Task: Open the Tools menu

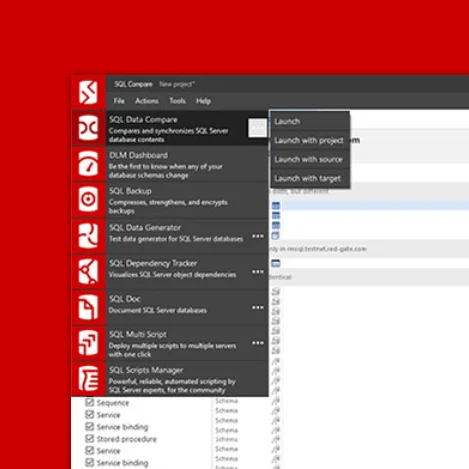Action: point(177,101)
